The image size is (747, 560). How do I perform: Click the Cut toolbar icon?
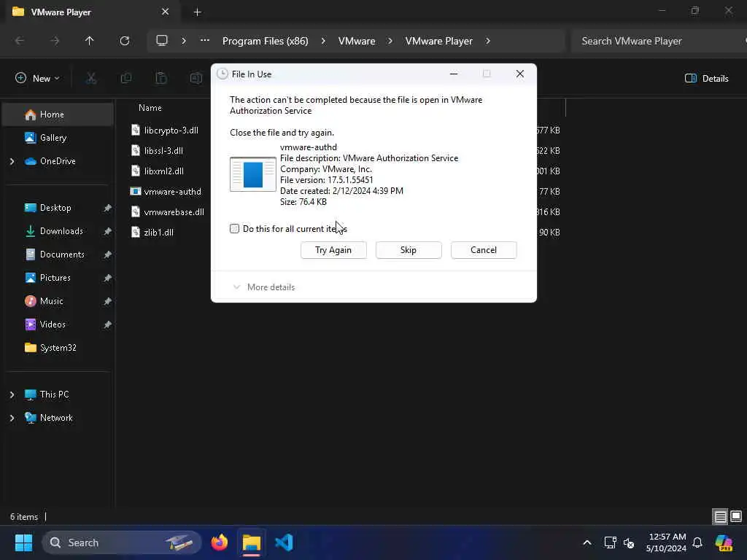tap(91, 79)
